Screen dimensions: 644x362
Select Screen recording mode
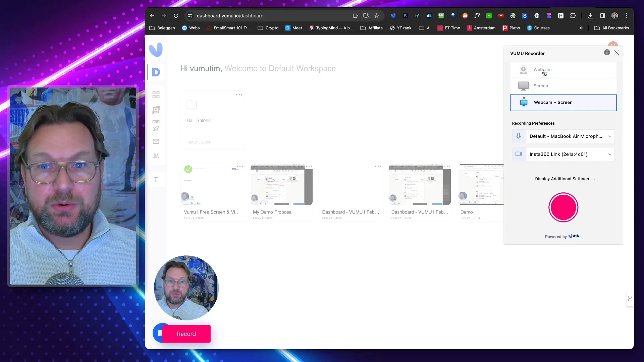[563, 86]
